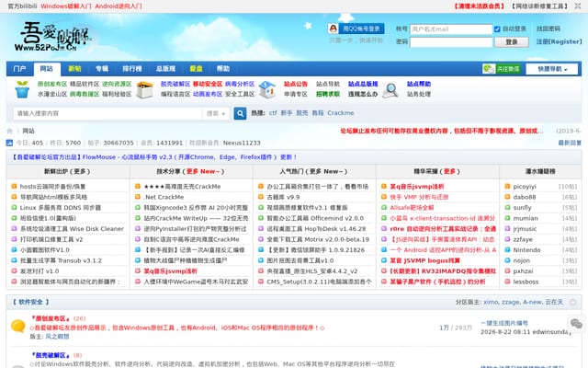588x368 pixels.
Task: Click the 52PoJie site logo
Action: [53, 37]
